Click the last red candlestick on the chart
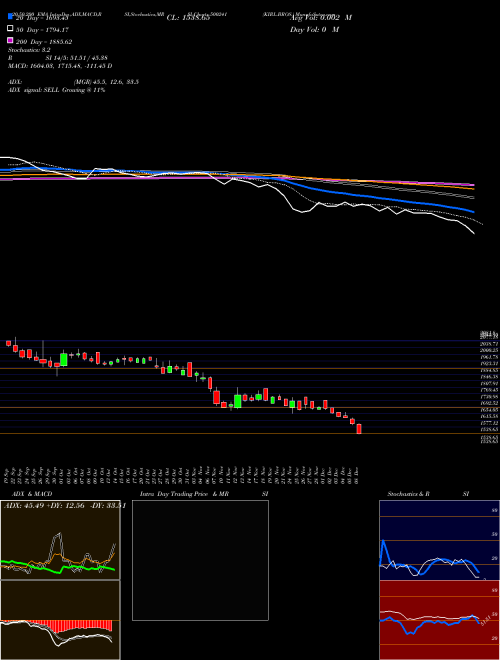500x660 pixels. pos(359,429)
